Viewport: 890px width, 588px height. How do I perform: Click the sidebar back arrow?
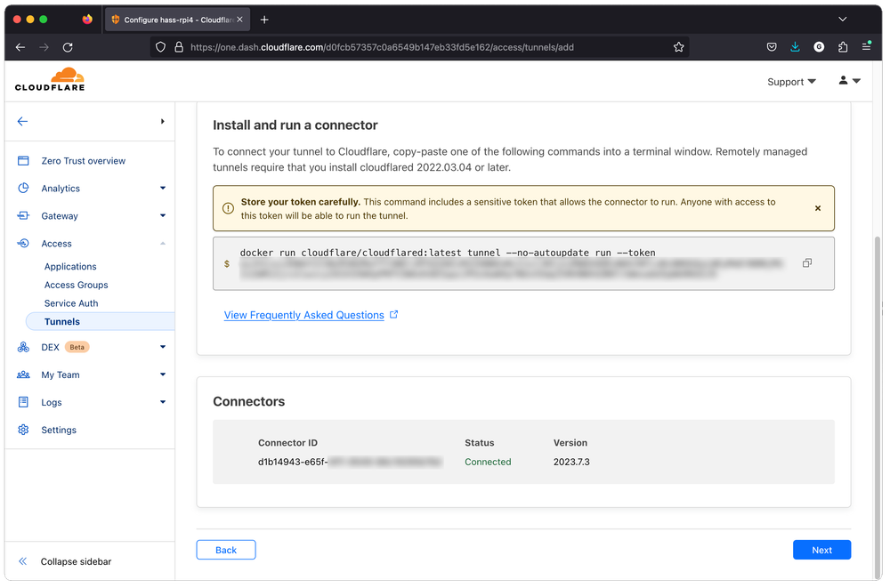click(x=23, y=122)
